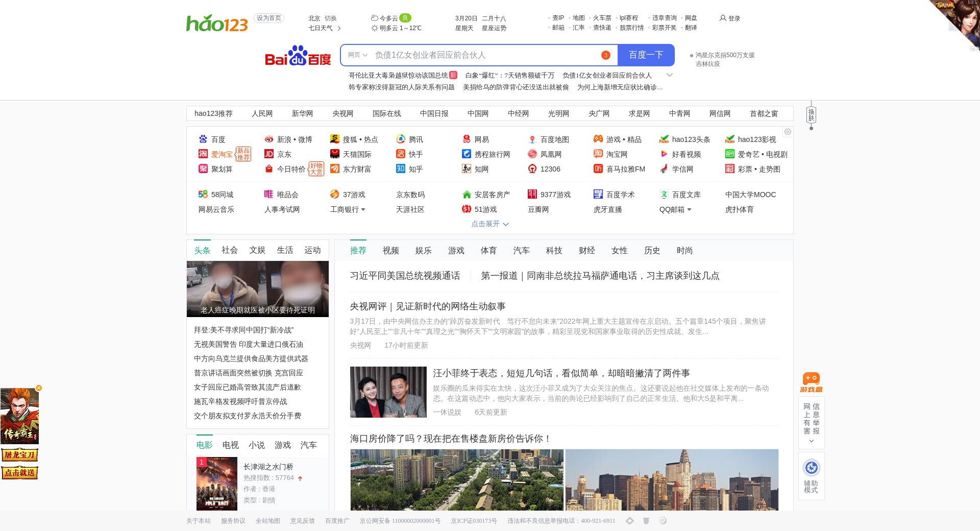Image resolution: width=980 pixels, height=531 pixels.
Task: Toggle the skin switcher 换肤
Action: tap(811, 115)
